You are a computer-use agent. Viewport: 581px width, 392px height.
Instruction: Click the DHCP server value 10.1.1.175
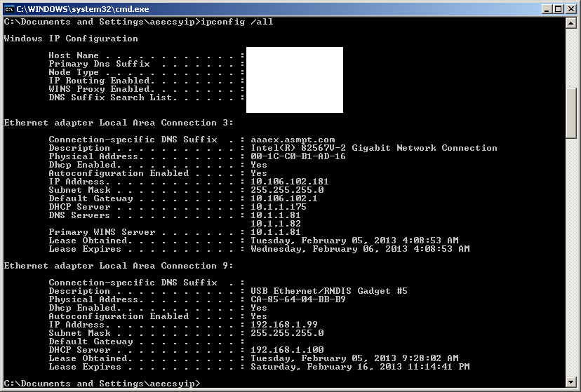coord(279,207)
